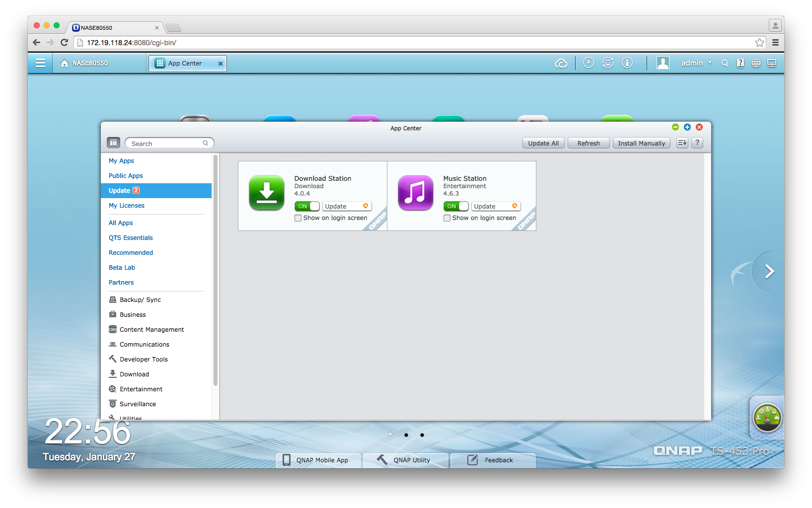812x508 pixels.
Task: Click the App Center taskbar tab
Action: [188, 64]
